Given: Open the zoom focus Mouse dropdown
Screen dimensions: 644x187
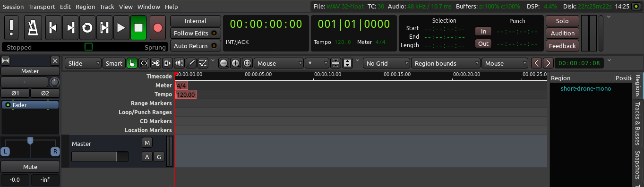Looking at the screenshot, I should coord(279,63).
